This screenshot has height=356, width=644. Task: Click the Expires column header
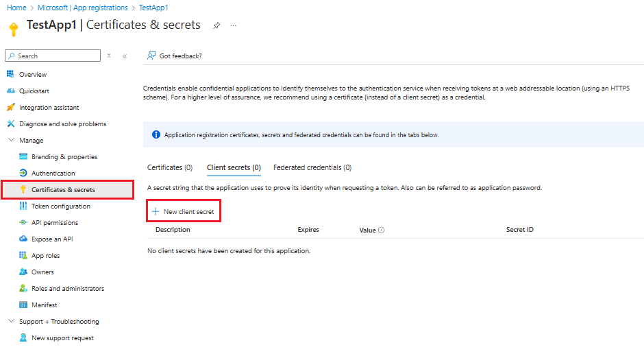(x=308, y=229)
